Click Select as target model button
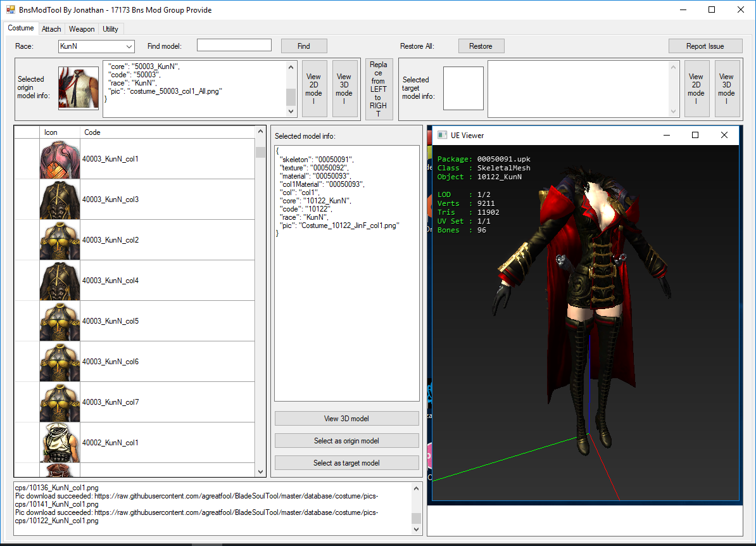Image resolution: width=756 pixels, height=546 pixels. (347, 463)
